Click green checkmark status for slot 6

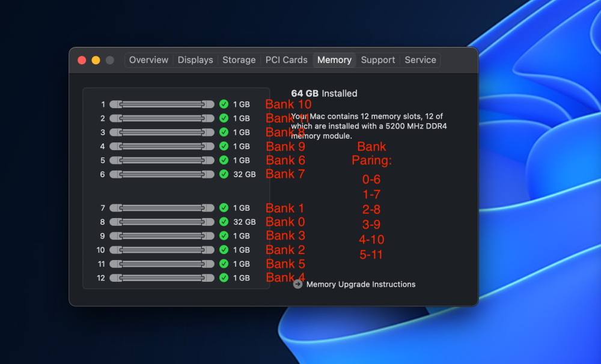pyautogui.click(x=224, y=174)
